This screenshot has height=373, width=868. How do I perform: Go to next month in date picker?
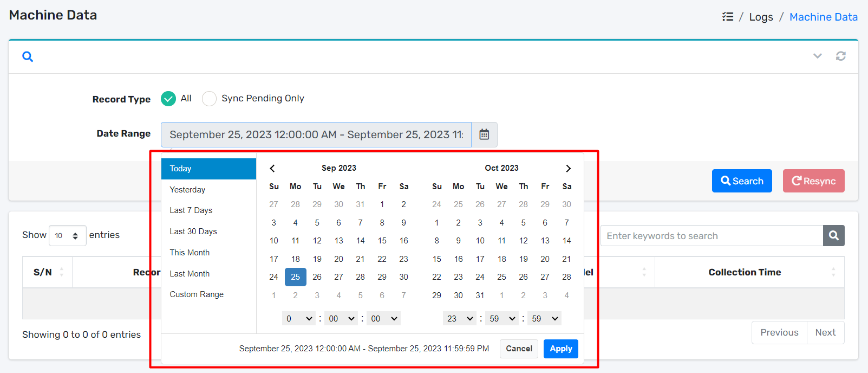coord(568,168)
